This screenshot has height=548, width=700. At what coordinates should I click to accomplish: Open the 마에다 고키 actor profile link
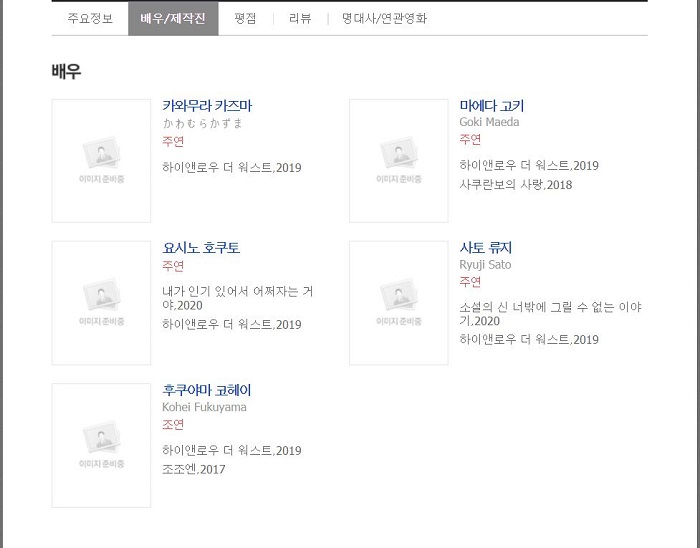point(492,106)
